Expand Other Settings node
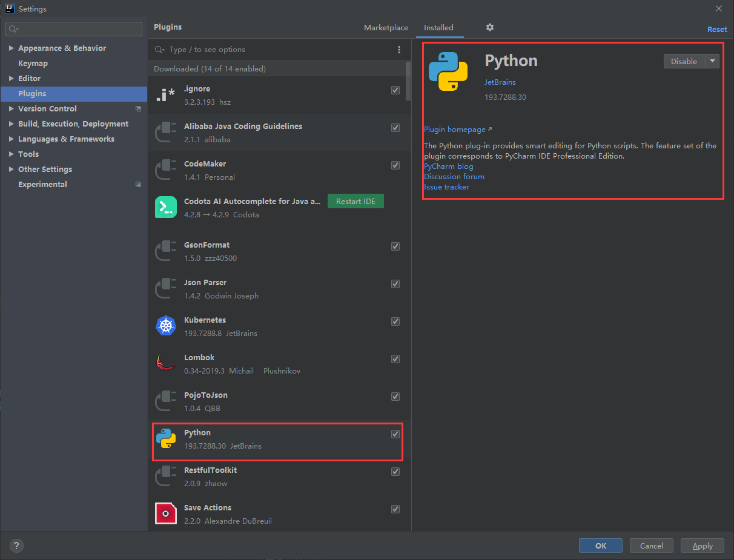The height and width of the screenshot is (560, 734). tap(12, 170)
